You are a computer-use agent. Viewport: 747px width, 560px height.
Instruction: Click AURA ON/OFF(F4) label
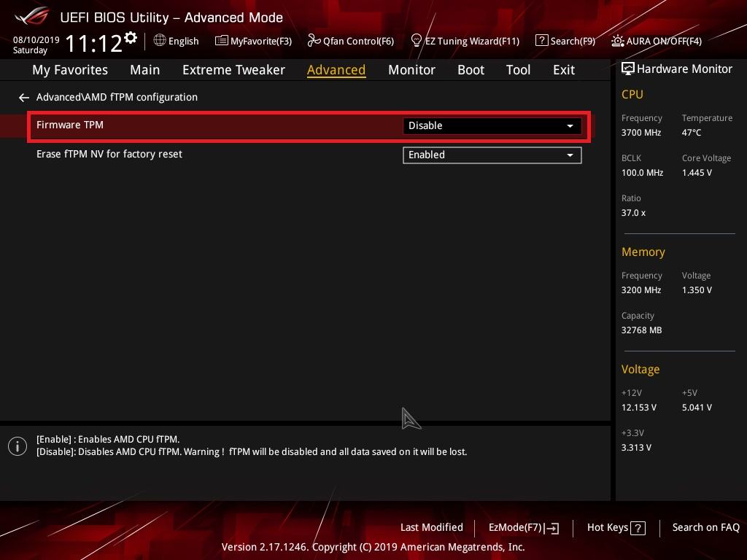[x=664, y=41]
